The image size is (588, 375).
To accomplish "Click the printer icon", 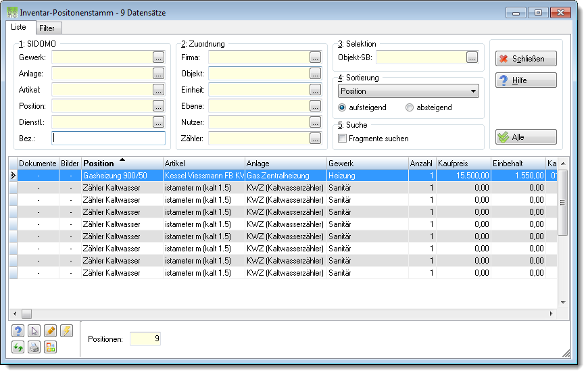I will click(x=34, y=347).
